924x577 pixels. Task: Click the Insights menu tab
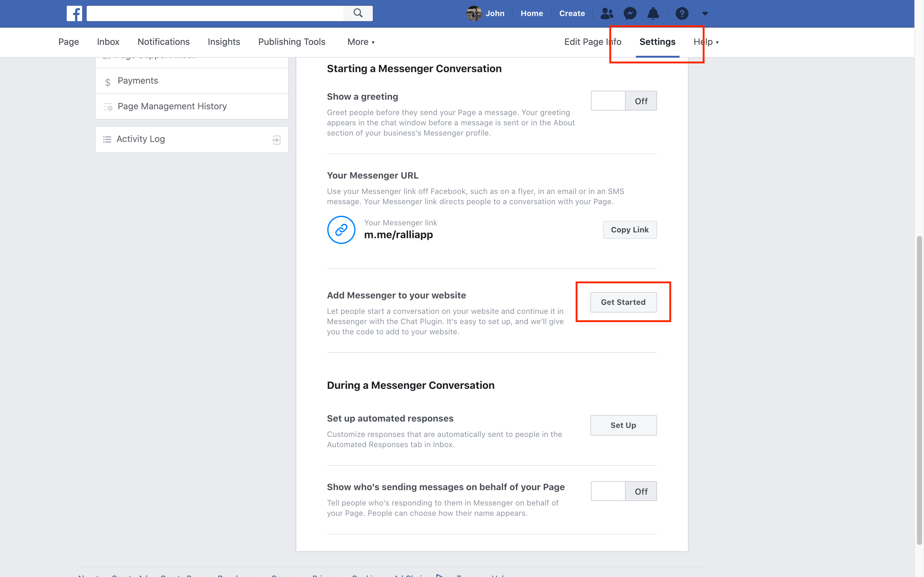click(x=224, y=42)
